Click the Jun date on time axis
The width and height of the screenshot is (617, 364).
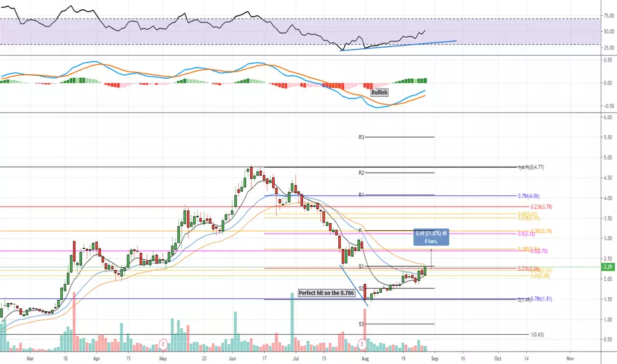click(232, 359)
